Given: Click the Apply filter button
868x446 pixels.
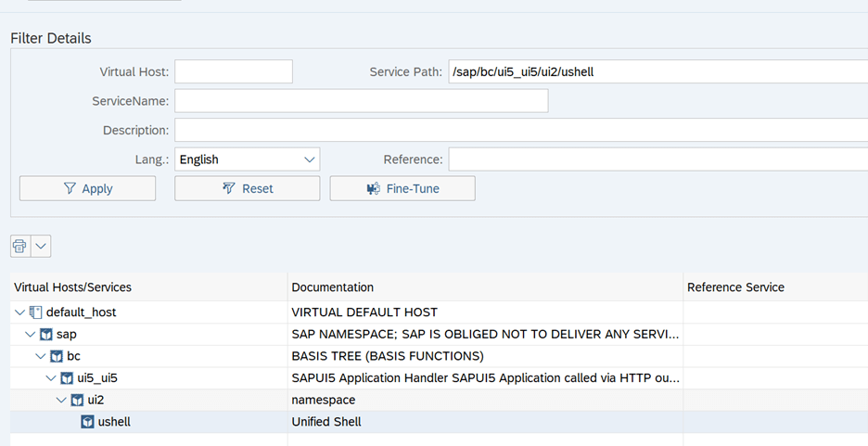Looking at the screenshot, I should pyautogui.click(x=87, y=188).
